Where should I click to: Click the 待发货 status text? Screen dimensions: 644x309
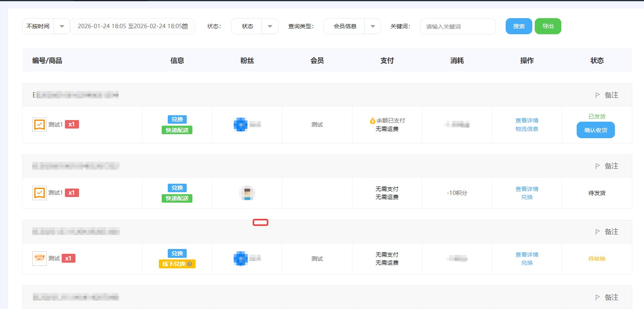tap(597, 193)
